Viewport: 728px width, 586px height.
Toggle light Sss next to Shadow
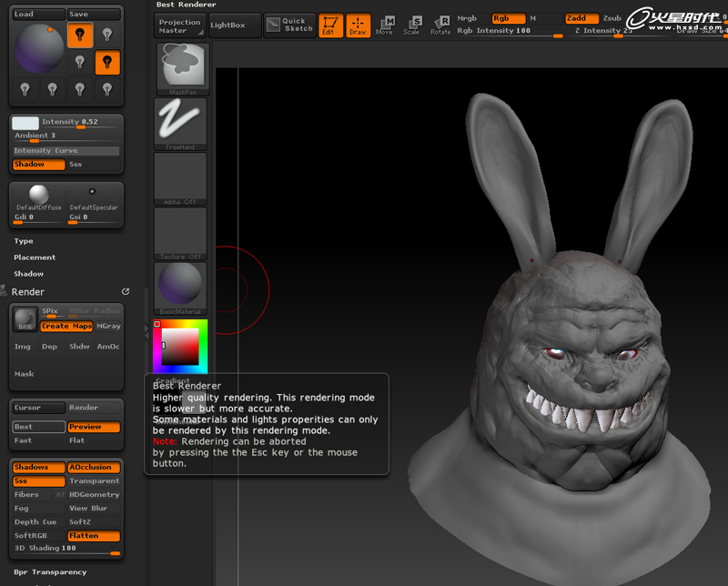(x=94, y=165)
